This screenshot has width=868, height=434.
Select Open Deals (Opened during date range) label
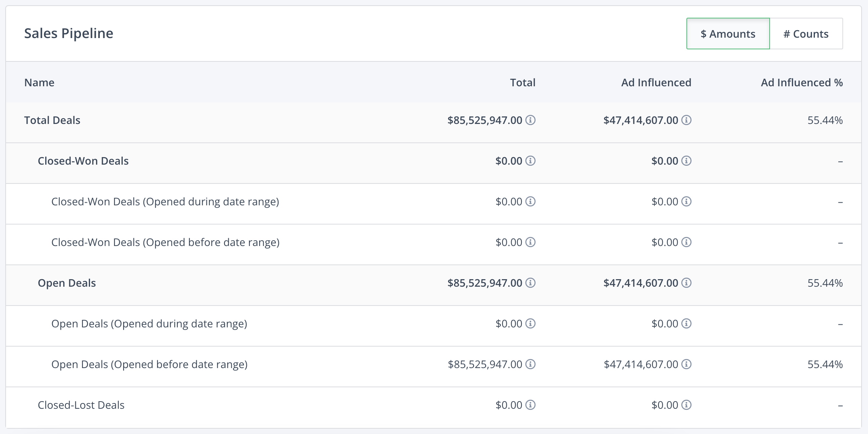point(149,324)
